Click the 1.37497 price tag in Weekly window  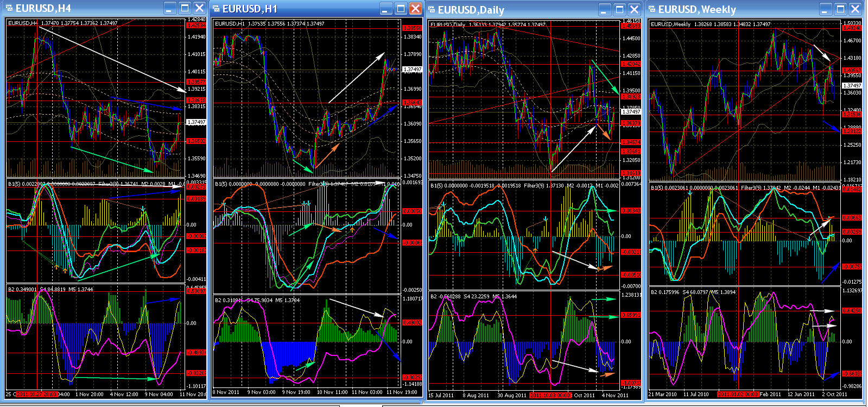[852, 86]
